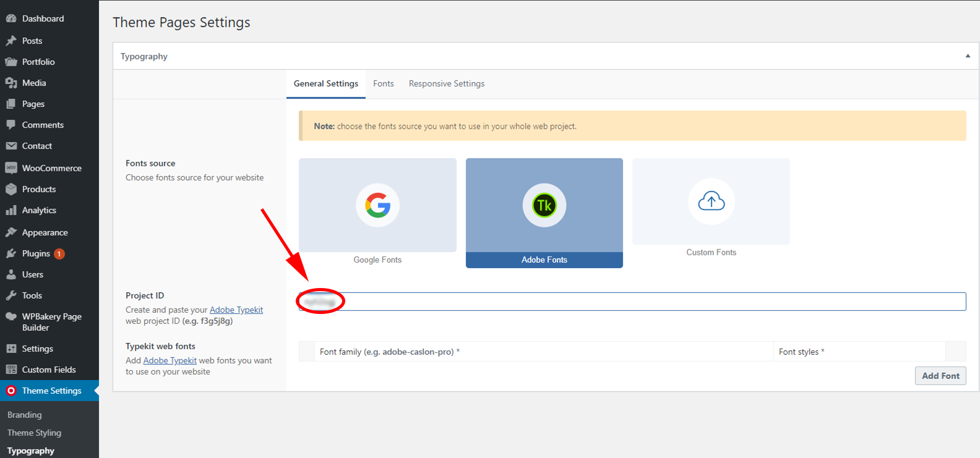
Task: Click the Plugins plug icon
Action: (11, 253)
